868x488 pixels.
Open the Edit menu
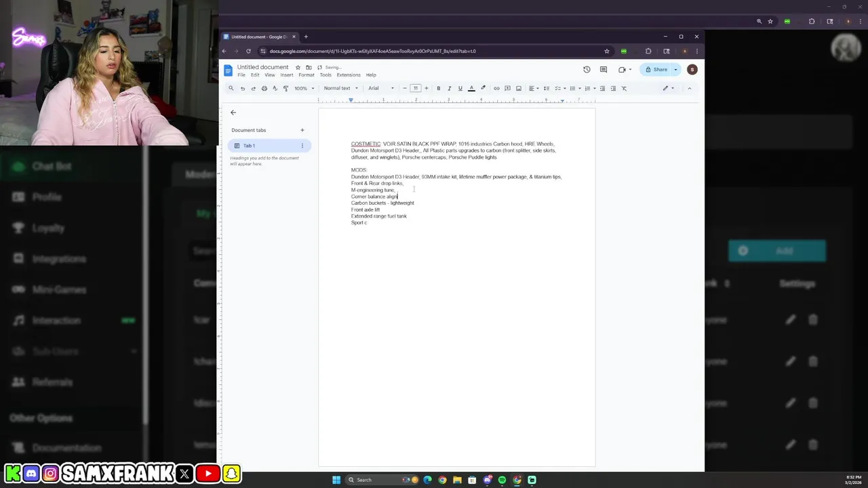coord(255,75)
